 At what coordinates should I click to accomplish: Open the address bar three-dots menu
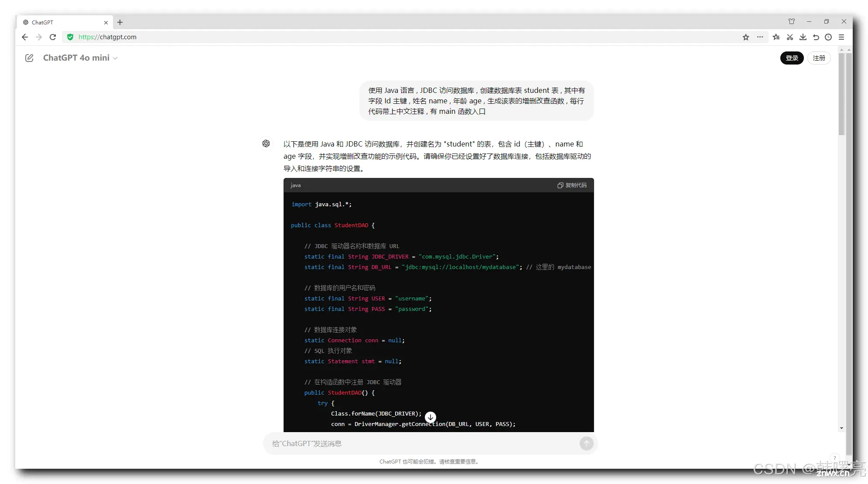[760, 37]
